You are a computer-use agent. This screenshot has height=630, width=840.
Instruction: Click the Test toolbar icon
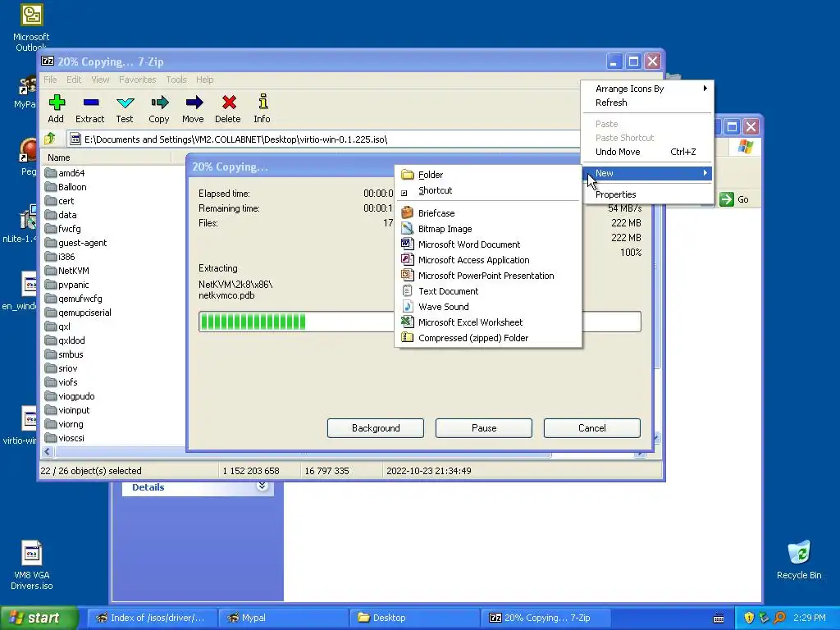click(x=125, y=109)
